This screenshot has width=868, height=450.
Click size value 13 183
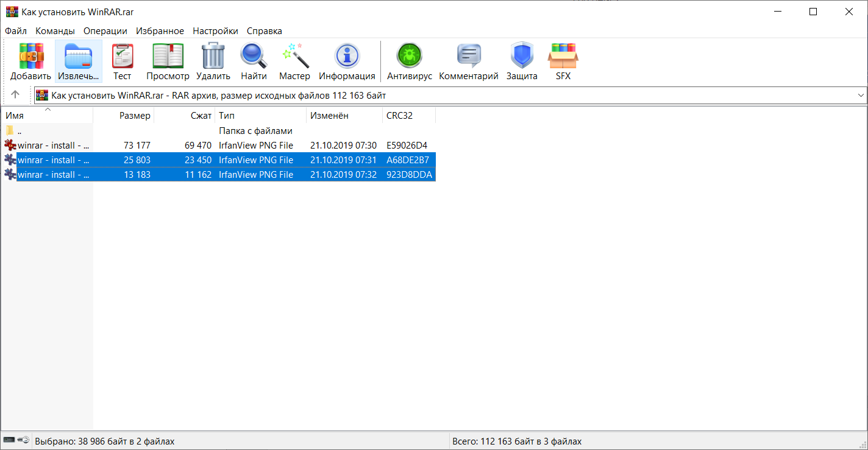tap(137, 175)
